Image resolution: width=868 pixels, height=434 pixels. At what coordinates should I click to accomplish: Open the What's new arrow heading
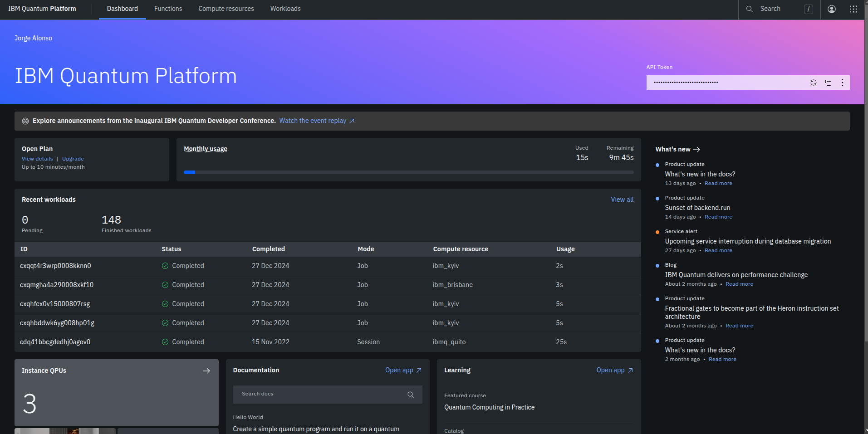coord(678,149)
